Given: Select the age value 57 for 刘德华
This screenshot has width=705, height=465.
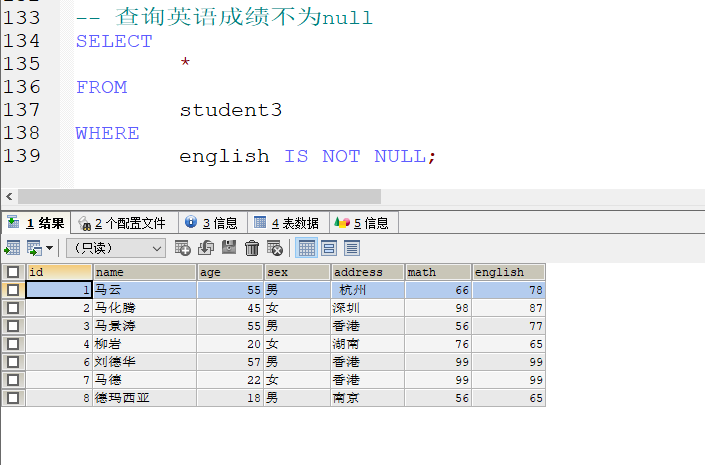Looking at the screenshot, I should point(230,362).
